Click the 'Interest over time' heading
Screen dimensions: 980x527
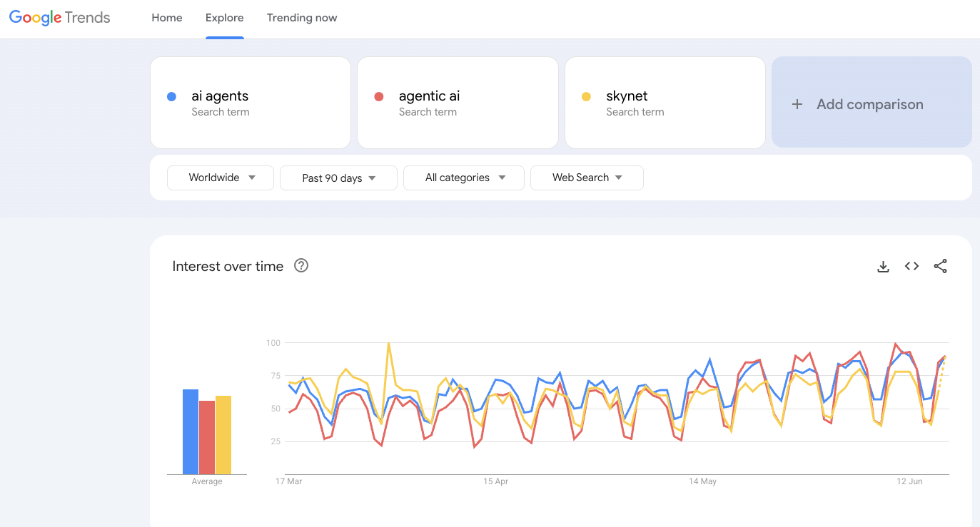(x=228, y=266)
